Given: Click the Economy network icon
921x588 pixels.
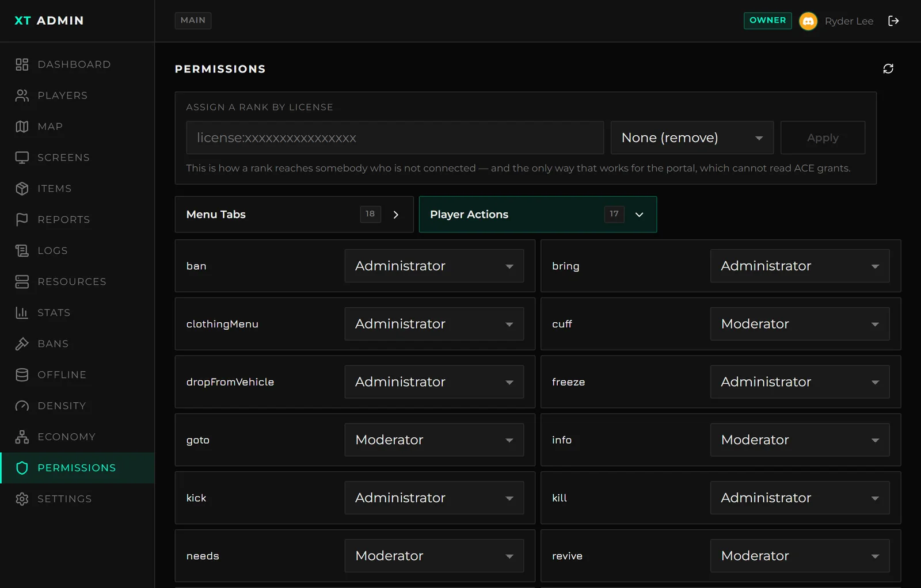Looking at the screenshot, I should click(x=22, y=437).
